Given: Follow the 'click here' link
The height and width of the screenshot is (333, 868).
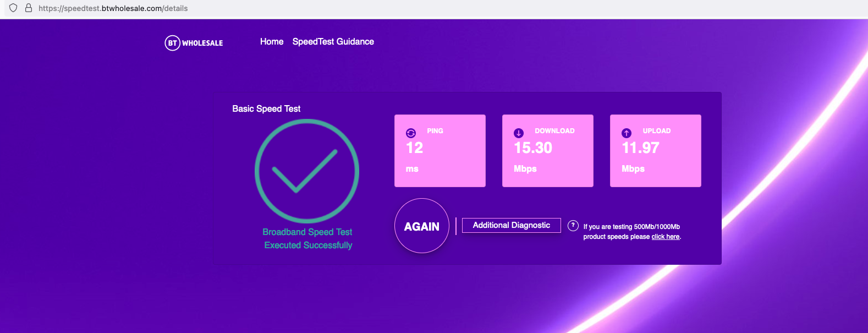Looking at the screenshot, I should (666, 237).
